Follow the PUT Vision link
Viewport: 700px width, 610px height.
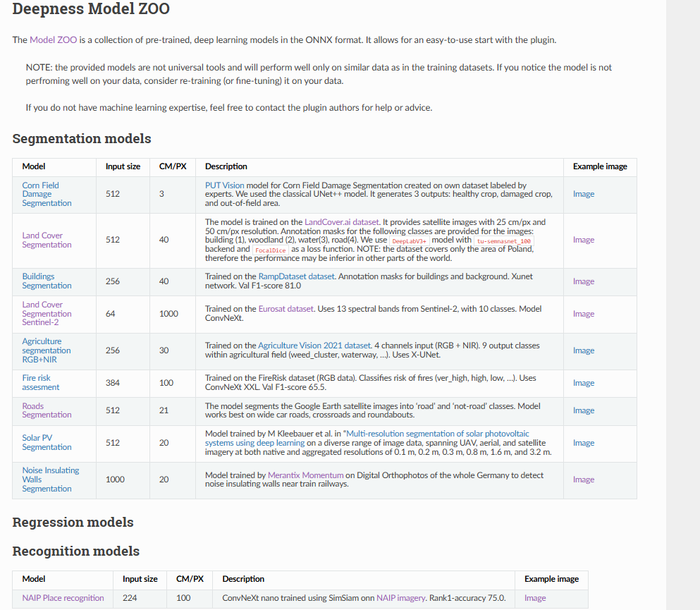coord(225,185)
